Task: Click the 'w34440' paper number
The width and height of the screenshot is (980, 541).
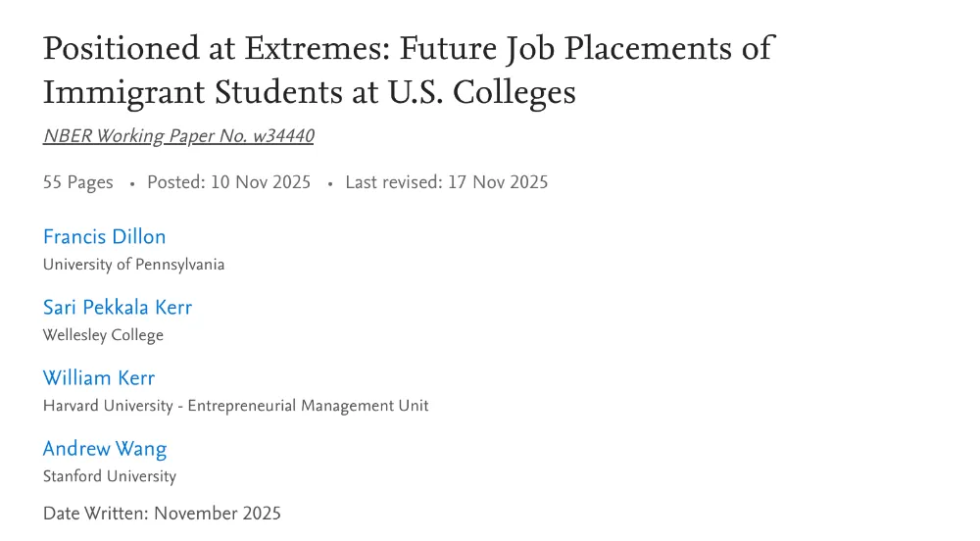Action: [x=283, y=136]
